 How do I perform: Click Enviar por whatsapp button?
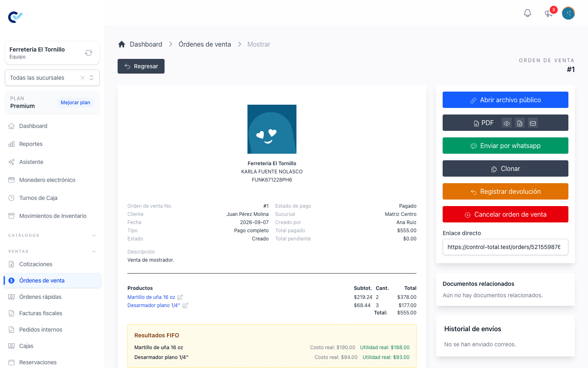[506, 146]
